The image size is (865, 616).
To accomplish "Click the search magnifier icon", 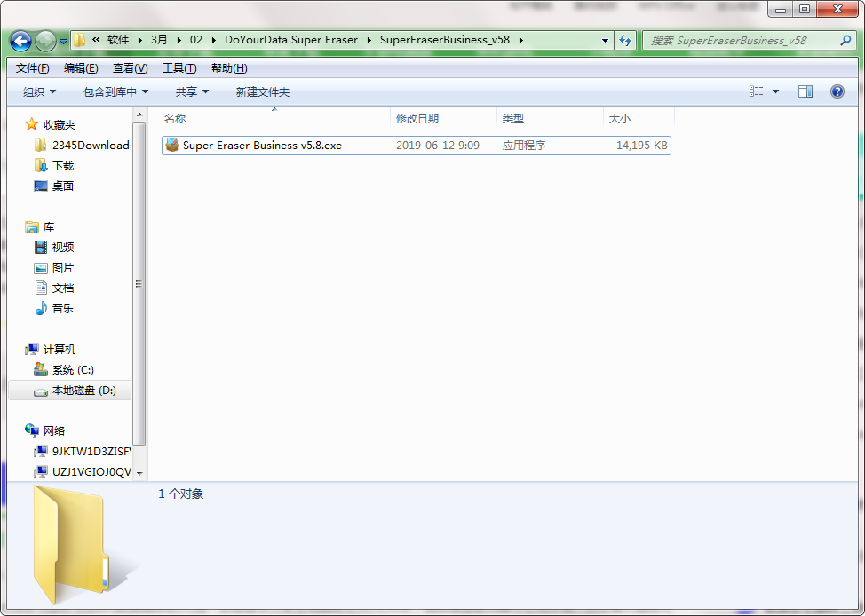I will (x=845, y=40).
